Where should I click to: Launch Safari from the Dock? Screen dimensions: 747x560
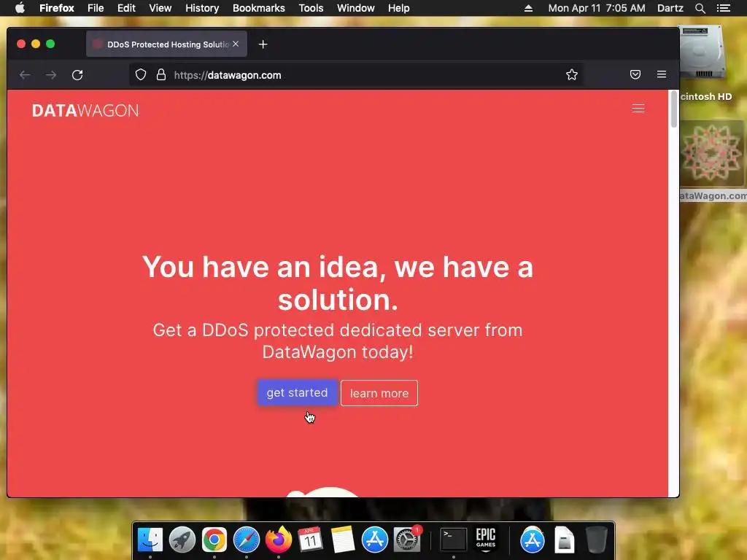(x=247, y=540)
